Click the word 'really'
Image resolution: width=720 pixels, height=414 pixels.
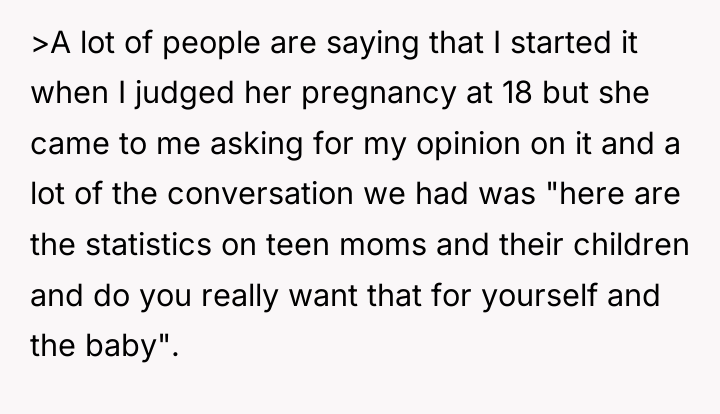240,295
